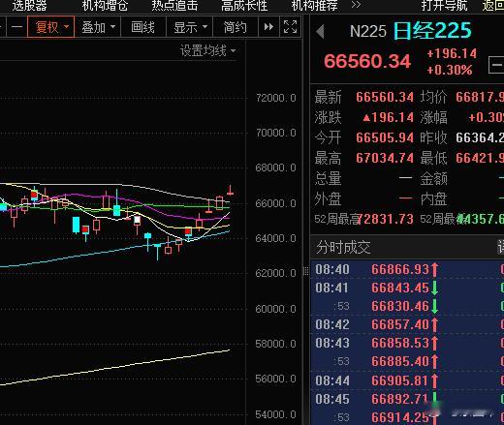Click the 今开 value 66505.94
The width and height of the screenshot is (504, 425).
click(385, 137)
